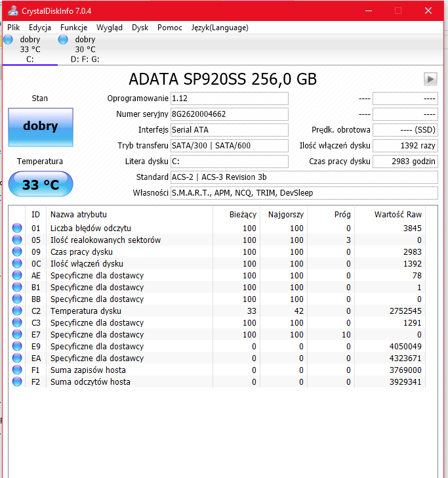Image resolution: width=448 pixels, height=478 pixels.
Task: Select row 'Liczba błędów odczytu'
Action: 217,228
